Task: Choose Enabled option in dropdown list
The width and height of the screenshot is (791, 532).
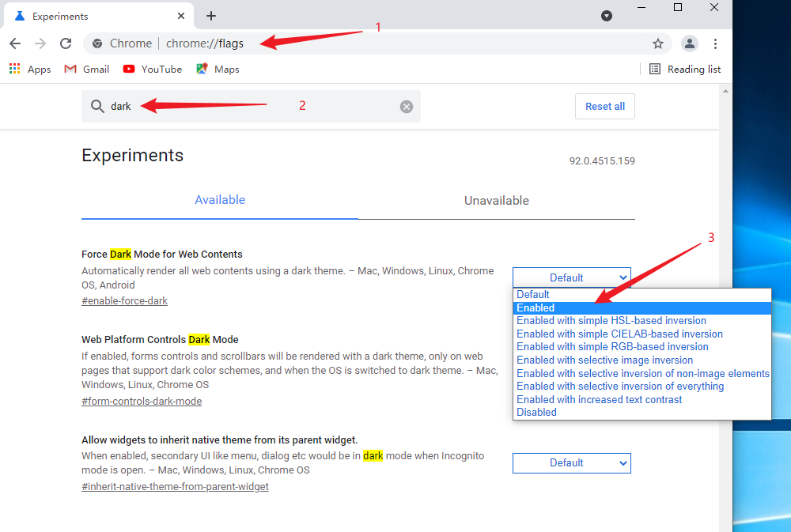Action: 642,308
